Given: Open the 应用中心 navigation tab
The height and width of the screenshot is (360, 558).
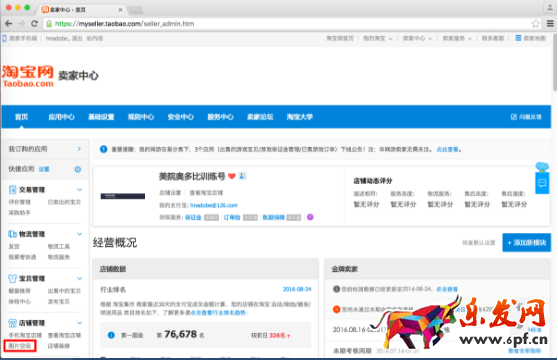Looking at the screenshot, I should pos(61,117).
